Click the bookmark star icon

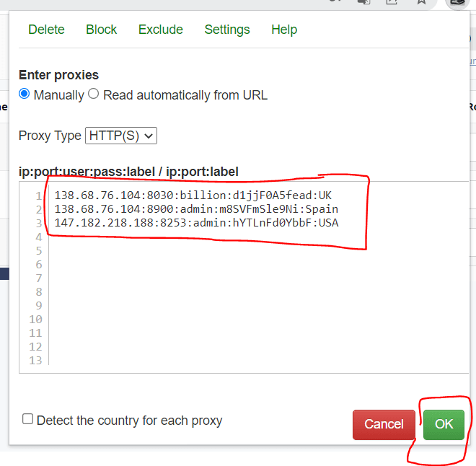pyautogui.click(x=421, y=2)
